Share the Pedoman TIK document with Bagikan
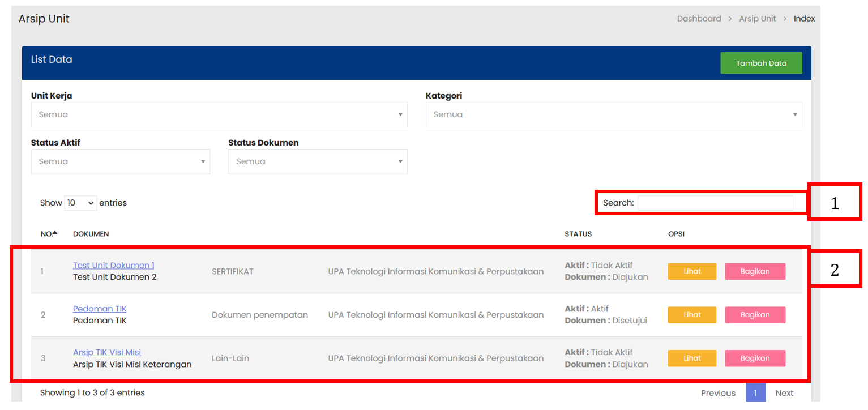The height and width of the screenshot is (410, 868). [x=755, y=315]
